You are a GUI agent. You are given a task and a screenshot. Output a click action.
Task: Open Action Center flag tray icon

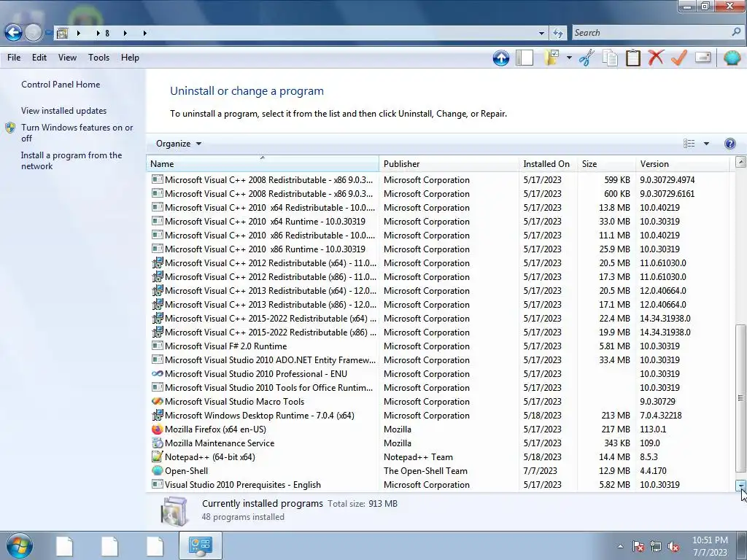point(638,546)
